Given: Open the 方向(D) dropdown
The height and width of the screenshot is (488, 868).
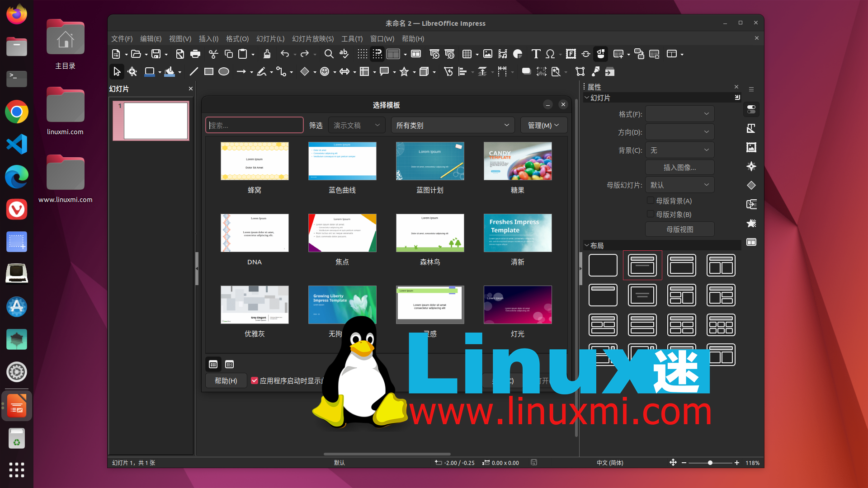Looking at the screenshot, I should point(679,132).
